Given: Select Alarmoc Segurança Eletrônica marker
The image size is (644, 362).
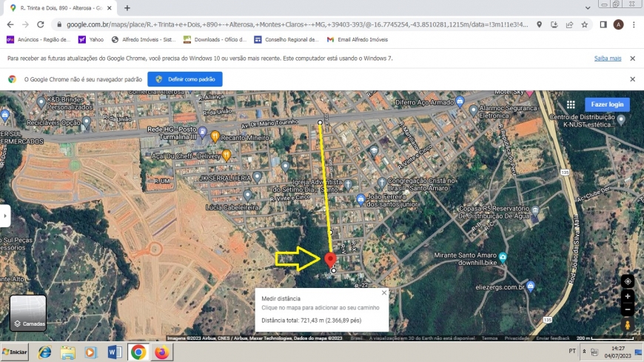Looking at the screenshot, I should pos(473,110).
